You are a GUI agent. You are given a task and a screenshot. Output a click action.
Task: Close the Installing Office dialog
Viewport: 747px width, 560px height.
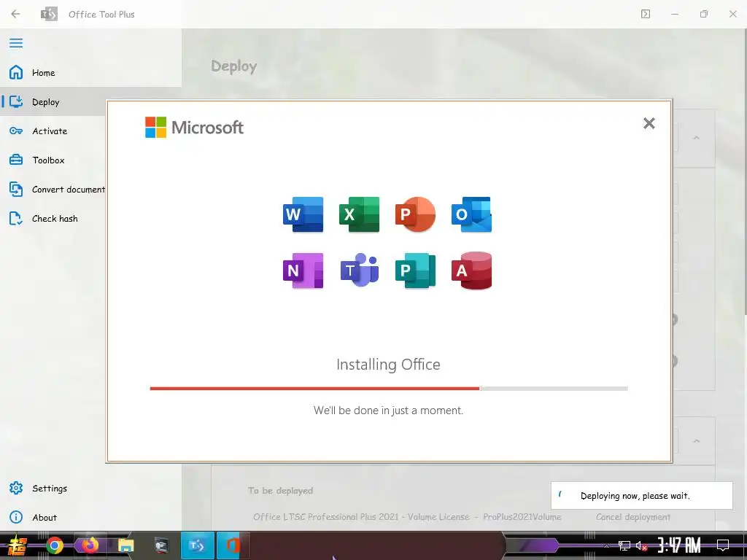[649, 123]
